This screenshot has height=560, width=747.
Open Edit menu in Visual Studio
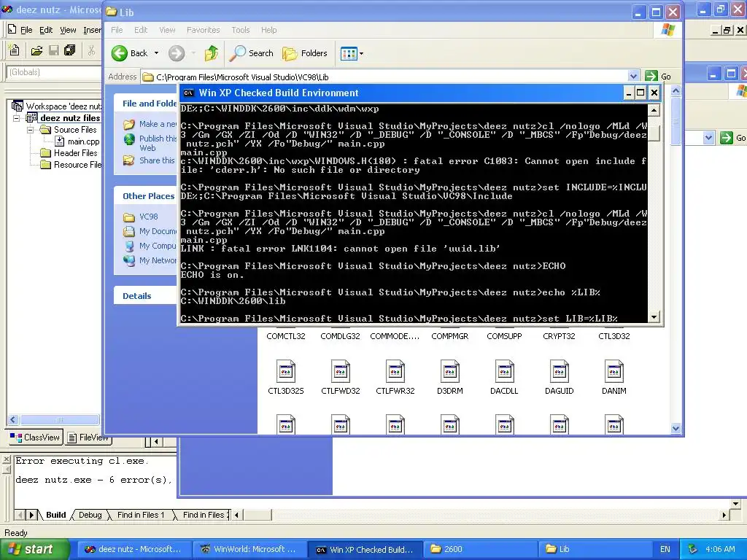click(46, 30)
